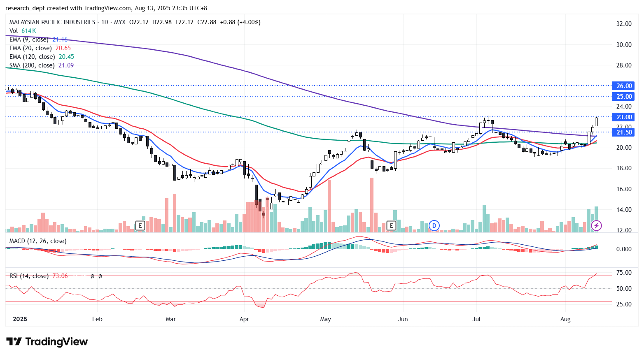Click the earnings E marker in late February
Screen dimensions: 644x357
click(140, 225)
